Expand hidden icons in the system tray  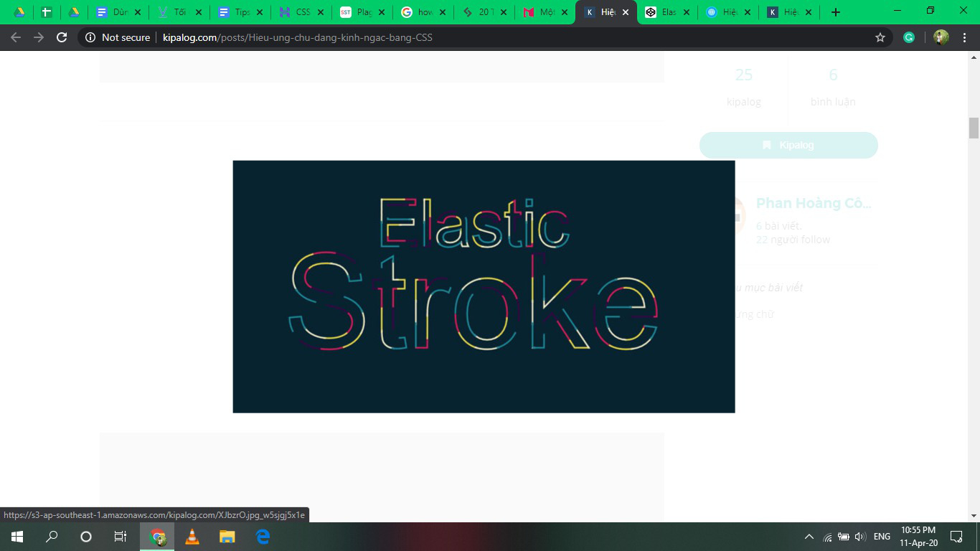pyautogui.click(x=809, y=536)
